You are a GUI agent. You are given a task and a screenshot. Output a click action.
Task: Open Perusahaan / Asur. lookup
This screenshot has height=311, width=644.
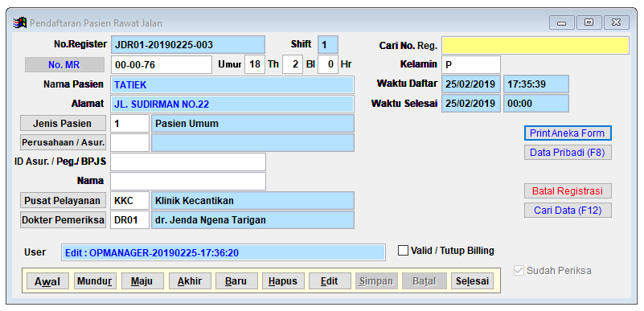point(63,143)
